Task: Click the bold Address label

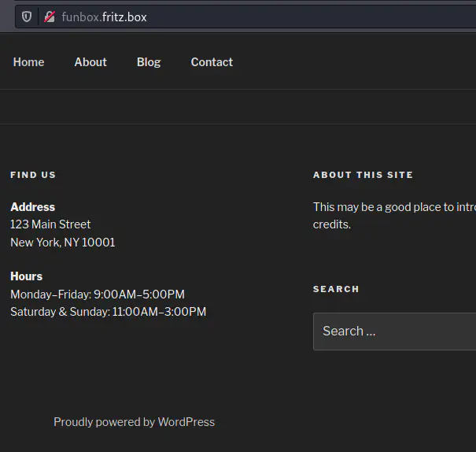Action: pyautogui.click(x=32, y=207)
